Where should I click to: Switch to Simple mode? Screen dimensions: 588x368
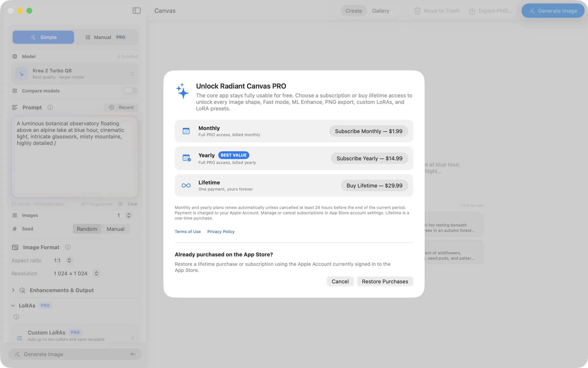43,37
